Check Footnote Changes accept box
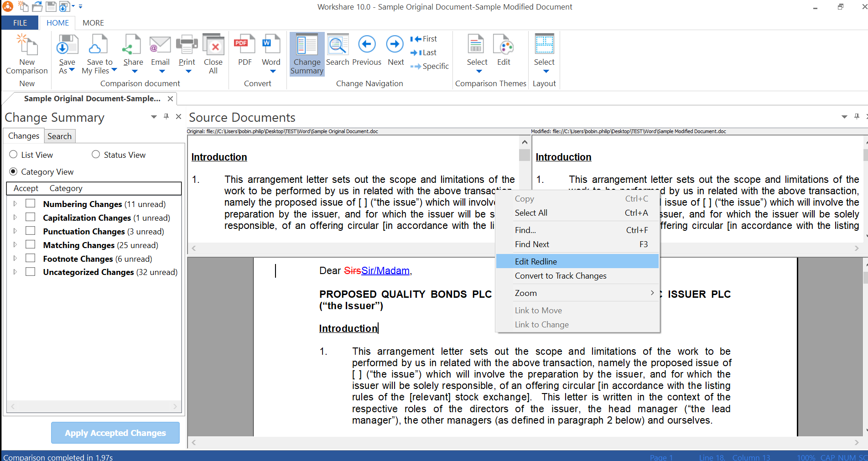Image resolution: width=868 pixels, height=461 pixels. pos(30,258)
